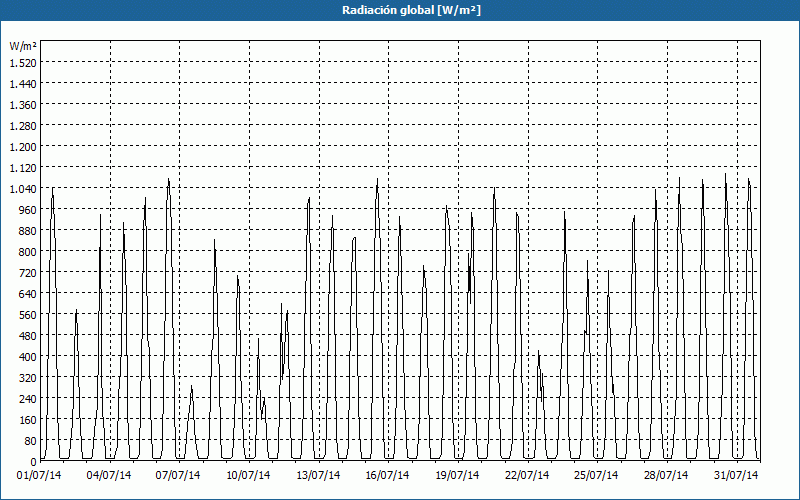Click the 0 y-axis value
The image size is (800, 500).
coord(34,462)
